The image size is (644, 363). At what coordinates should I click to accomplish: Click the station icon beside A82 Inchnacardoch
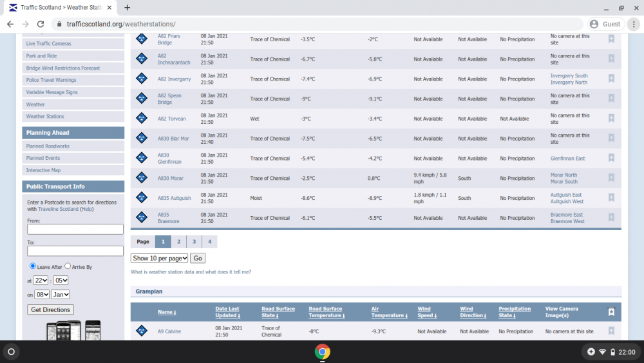(141, 59)
